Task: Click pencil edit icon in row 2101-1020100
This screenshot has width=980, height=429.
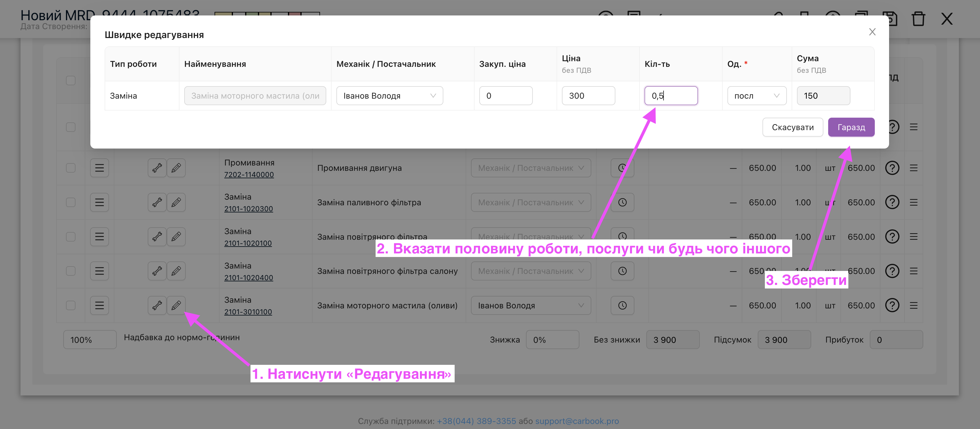Action: coord(176,236)
